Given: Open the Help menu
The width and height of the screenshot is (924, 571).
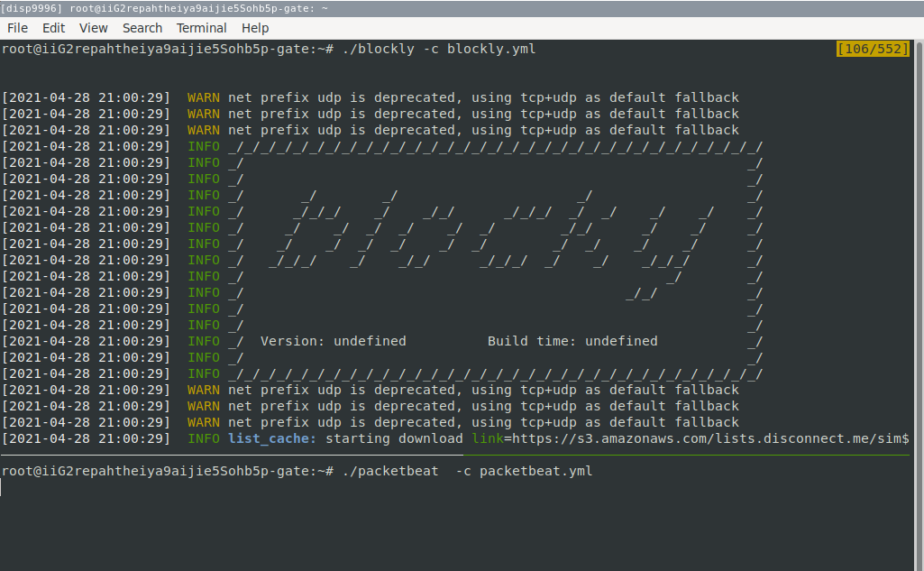Looking at the screenshot, I should pos(255,28).
